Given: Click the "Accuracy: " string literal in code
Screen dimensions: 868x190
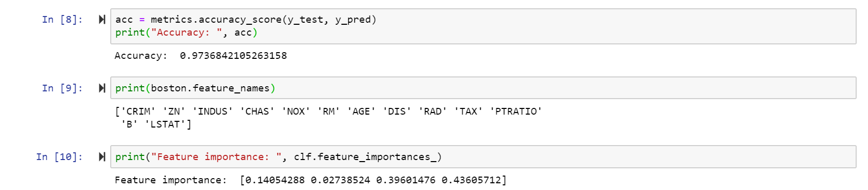Looking at the screenshot, I should point(186,33).
